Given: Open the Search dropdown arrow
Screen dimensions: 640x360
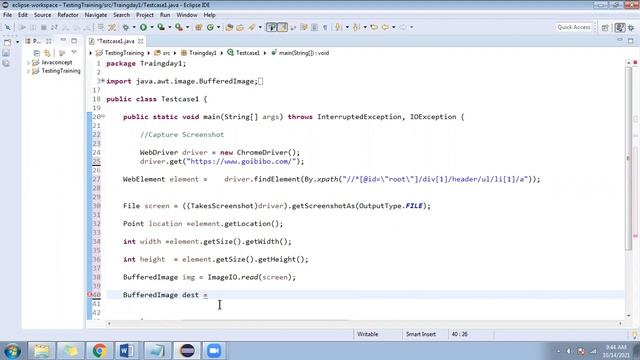Looking at the screenshot, I should [260, 27].
